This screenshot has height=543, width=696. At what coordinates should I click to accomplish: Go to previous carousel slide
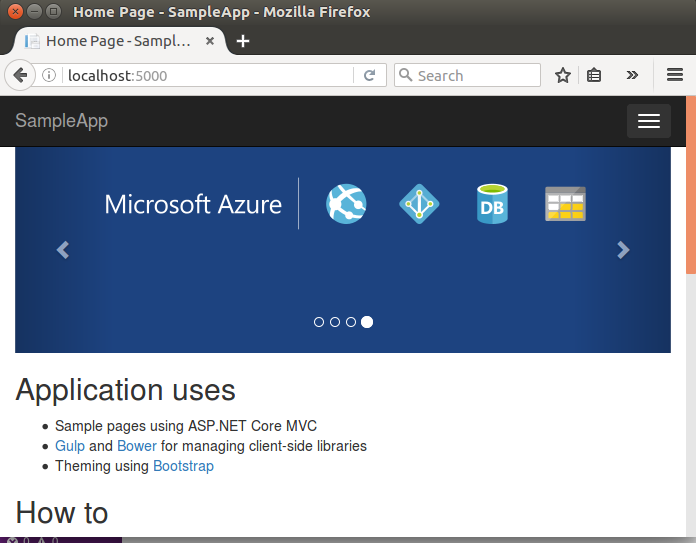[x=63, y=250]
